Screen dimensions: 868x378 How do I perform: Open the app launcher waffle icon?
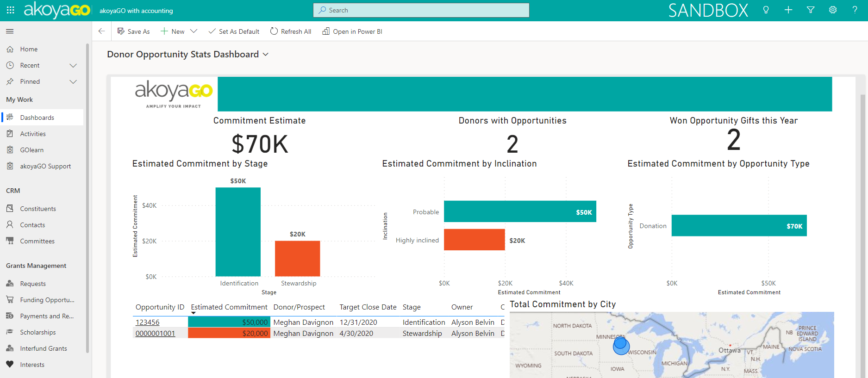point(10,10)
